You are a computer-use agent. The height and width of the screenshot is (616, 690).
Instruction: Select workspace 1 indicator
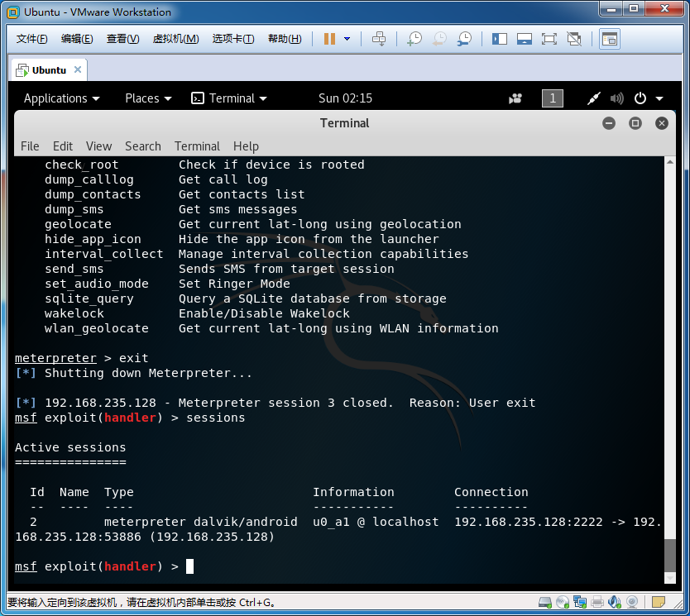(x=553, y=98)
